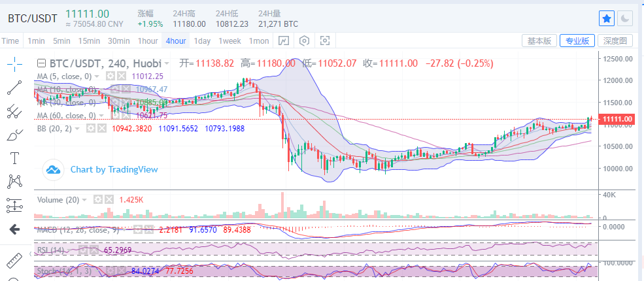Select the brush drawing tool
Image resolution: width=644 pixels, height=281 pixels.
point(15,135)
